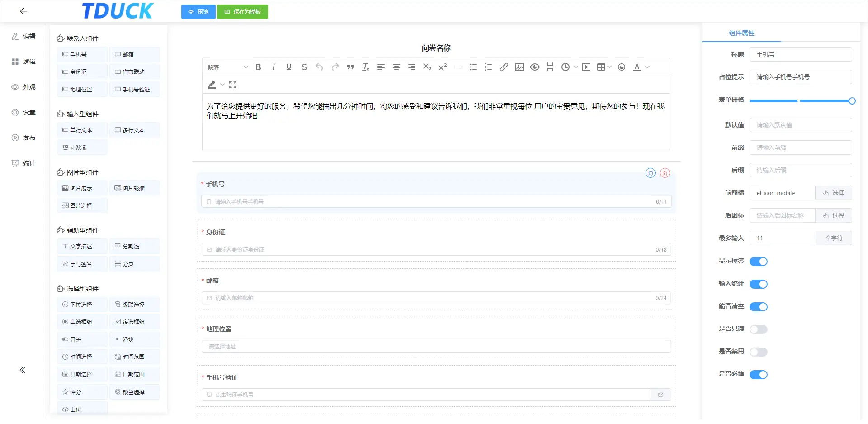Enter fullscreen editor mode
The width and height of the screenshot is (868, 424).
pos(233,85)
